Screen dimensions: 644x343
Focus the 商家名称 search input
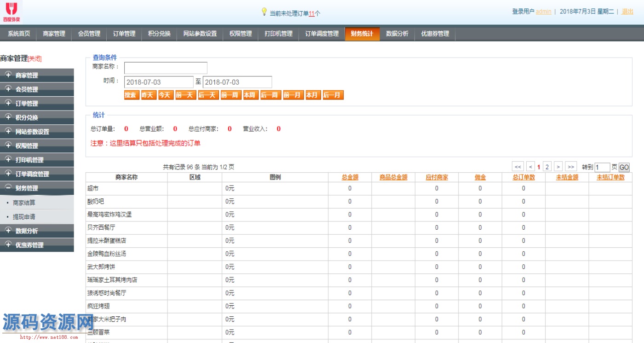(166, 68)
